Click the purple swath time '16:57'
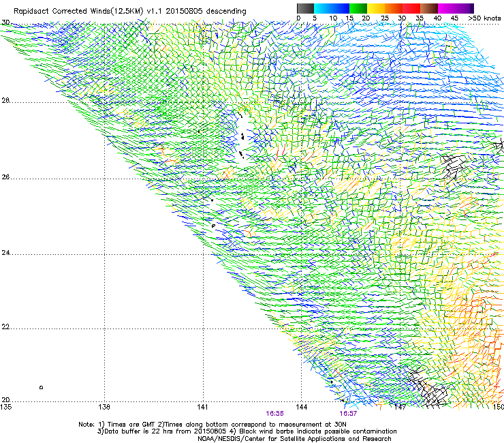Image resolution: width=504 pixels, height=443 pixels. pos(348,414)
